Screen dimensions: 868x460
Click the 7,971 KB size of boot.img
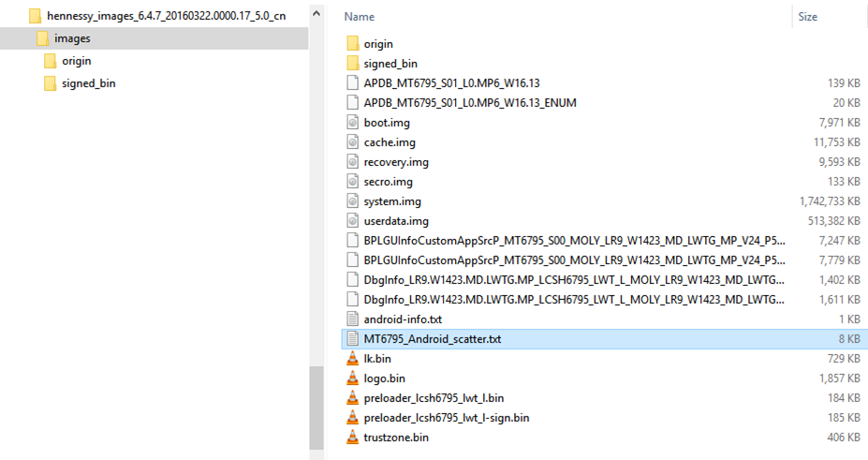click(x=840, y=123)
